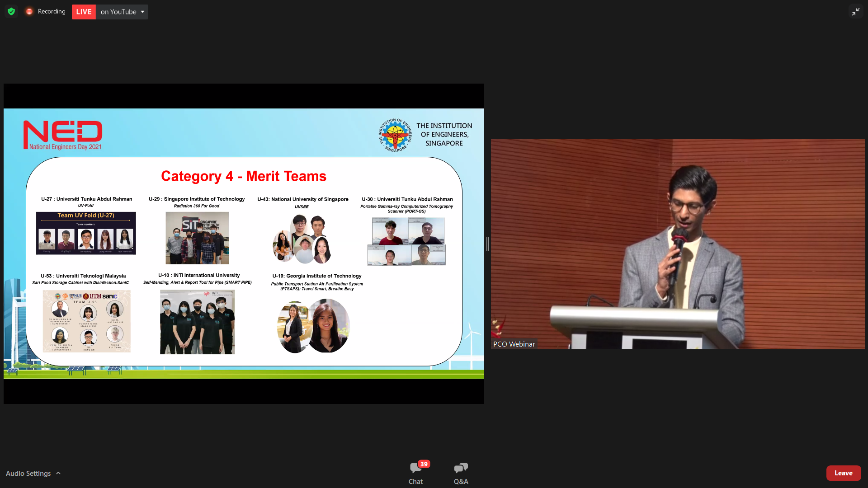Click 'U-10 : INTI International University' text
This screenshot has width=868, height=488.
[x=199, y=275]
